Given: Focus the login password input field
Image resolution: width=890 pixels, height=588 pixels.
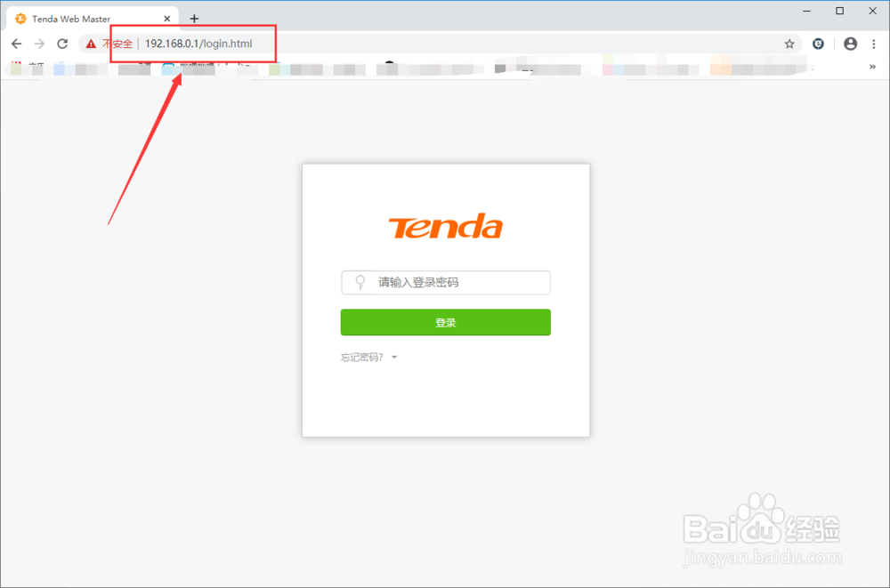Looking at the screenshot, I should tap(446, 283).
